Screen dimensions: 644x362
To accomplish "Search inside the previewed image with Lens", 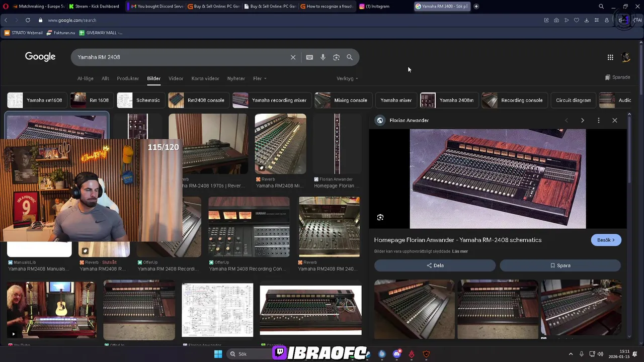I will click(x=380, y=217).
